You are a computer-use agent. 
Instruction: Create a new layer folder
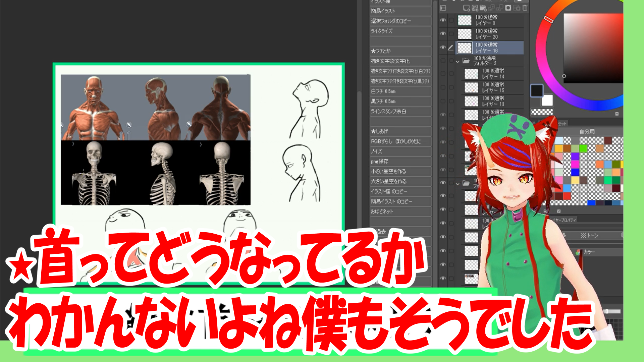[483, 8]
